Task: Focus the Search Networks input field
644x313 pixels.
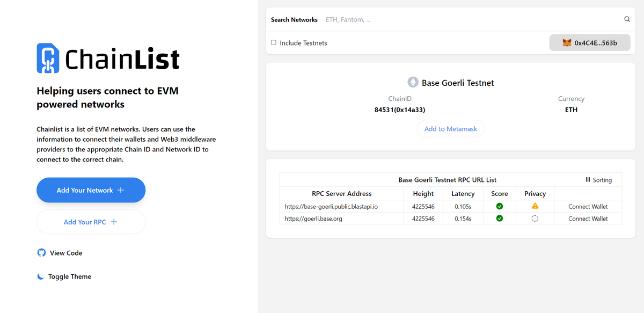Action: [x=471, y=19]
